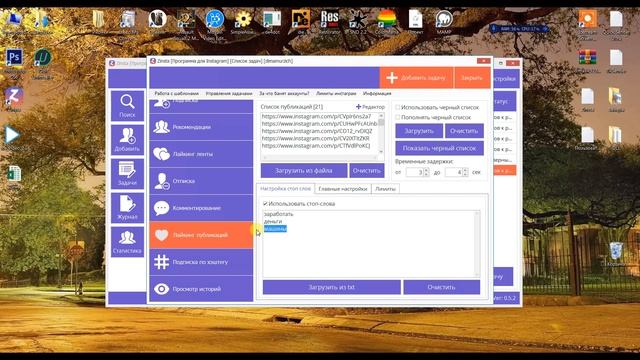Switch to Настройка стоп слов tab
Viewport: 640px width, 360px height.
[285, 189]
